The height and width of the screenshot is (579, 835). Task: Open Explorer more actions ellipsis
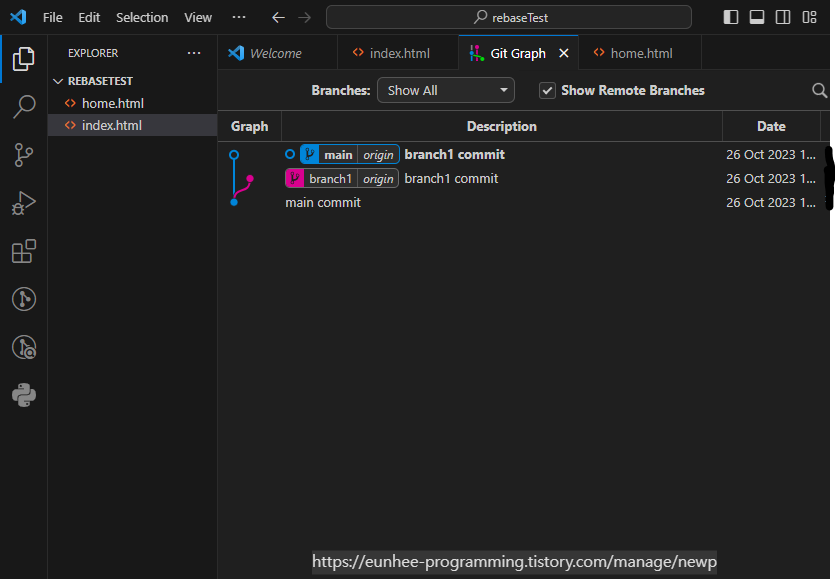(x=194, y=53)
